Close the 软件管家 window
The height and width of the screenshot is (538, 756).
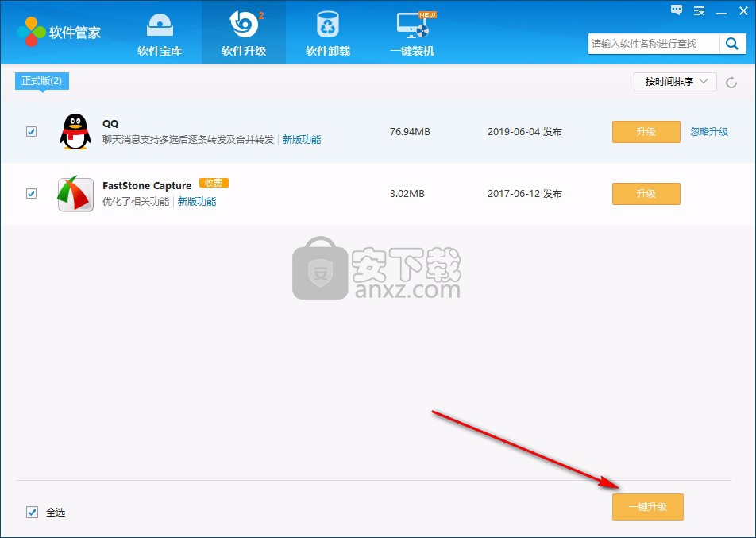(x=743, y=10)
